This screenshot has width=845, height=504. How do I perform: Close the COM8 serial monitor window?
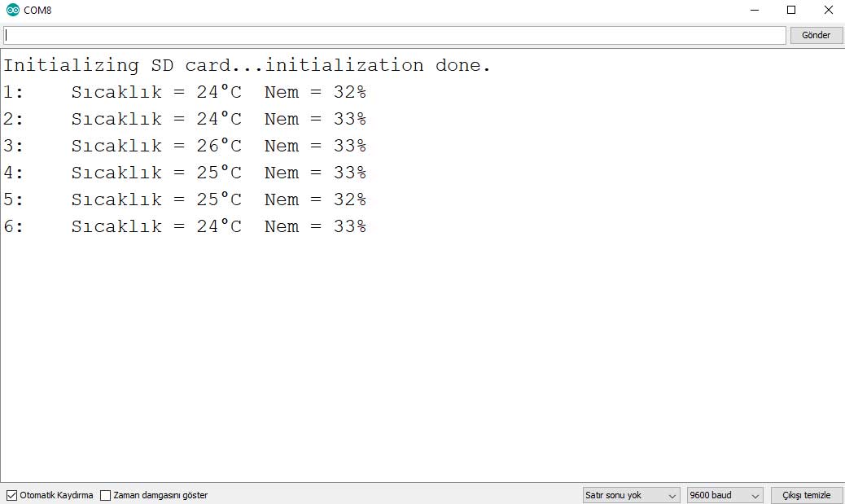coord(828,10)
